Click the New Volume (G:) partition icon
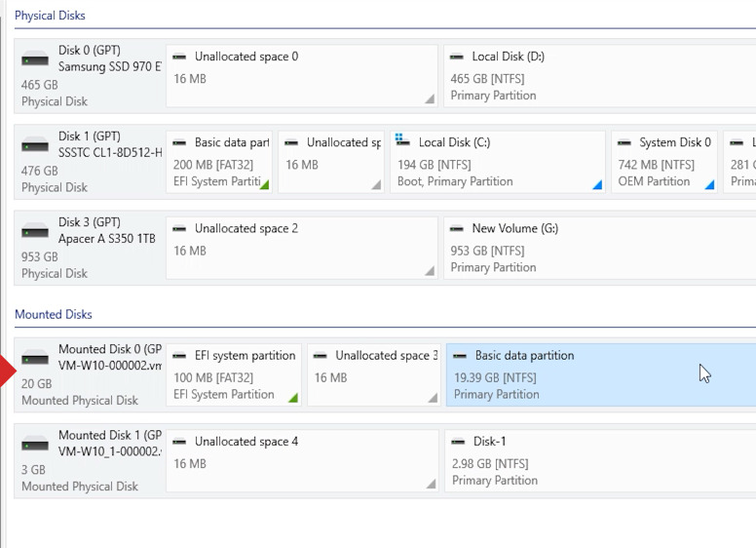 pyautogui.click(x=457, y=228)
